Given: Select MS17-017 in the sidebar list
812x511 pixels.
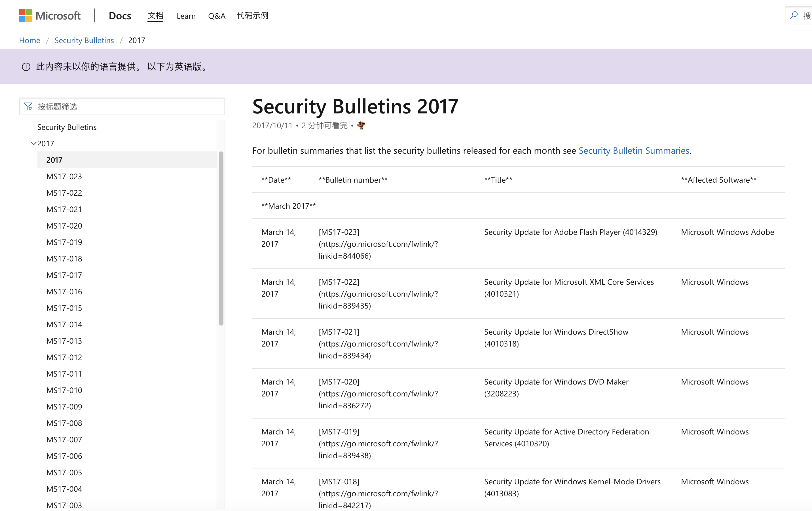Looking at the screenshot, I should pos(64,275).
